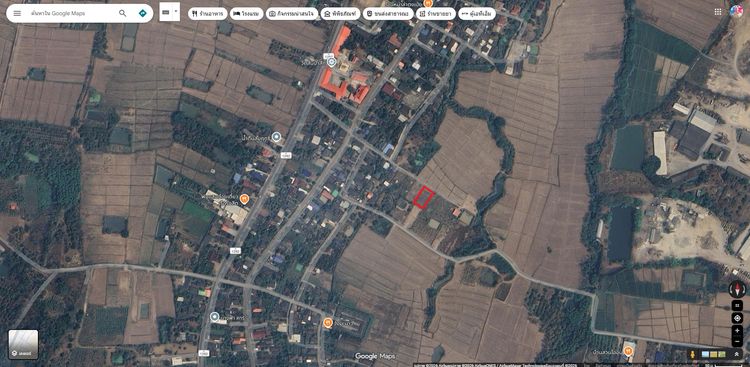Switch map layers using the bottom-left thumbnail

coord(23,345)
